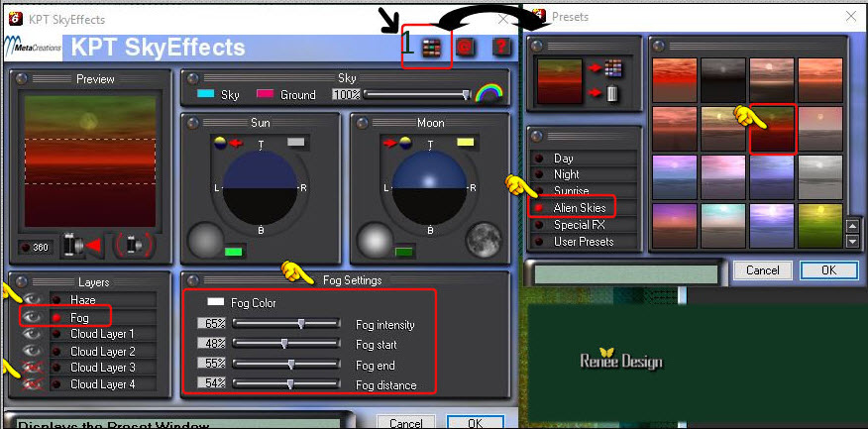
Task: Select the gray sky preset thumbnail
Action: coord(820,177)
